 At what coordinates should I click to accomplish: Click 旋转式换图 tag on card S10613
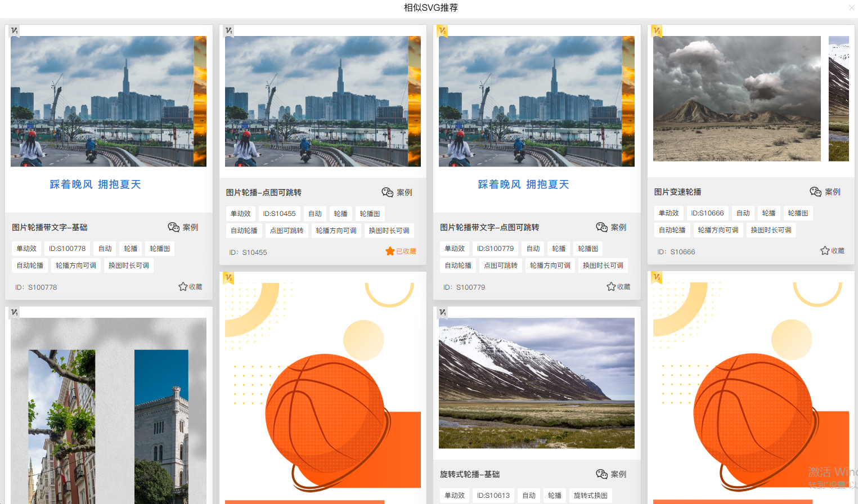point(591,496)
